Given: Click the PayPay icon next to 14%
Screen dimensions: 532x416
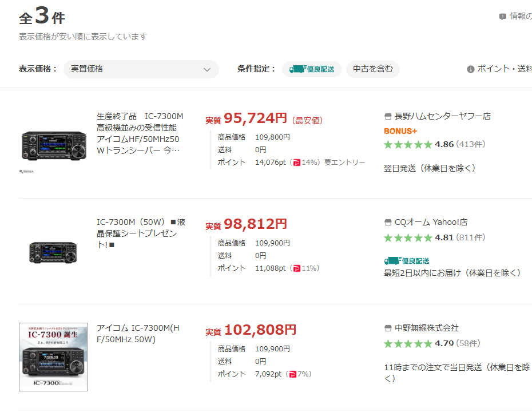Looking at the screenshot, I should (x=296, y=163).
